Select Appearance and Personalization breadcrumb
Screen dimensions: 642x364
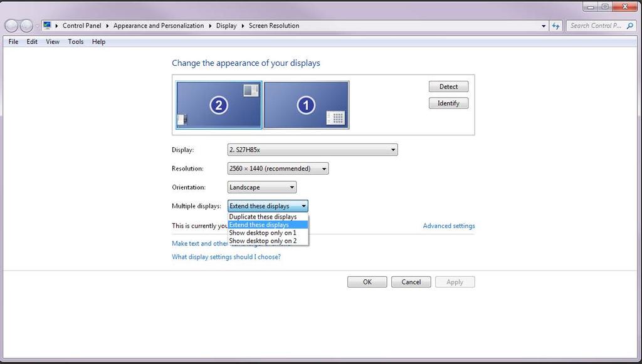pos(159,25)
